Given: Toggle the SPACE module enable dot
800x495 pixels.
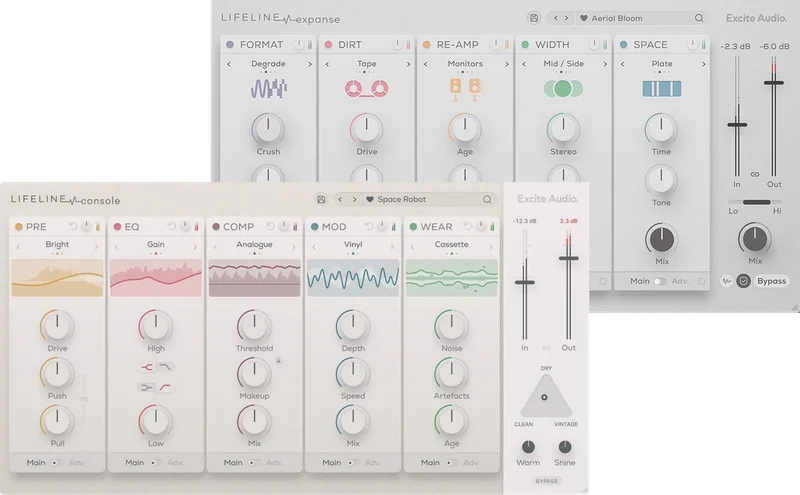Looking at the screenshot, I should click(x=623, y=44).
